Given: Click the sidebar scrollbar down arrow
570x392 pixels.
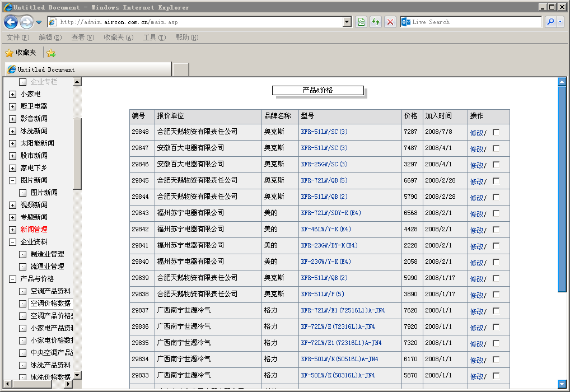Looking at the screenshot, I should pos(77,375).
